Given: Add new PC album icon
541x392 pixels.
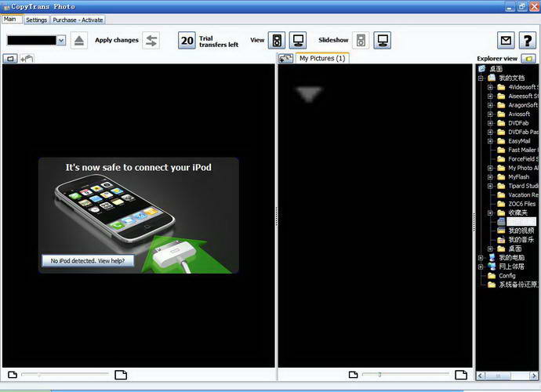Looking at the screenshot, I should [x=285, y=58].
